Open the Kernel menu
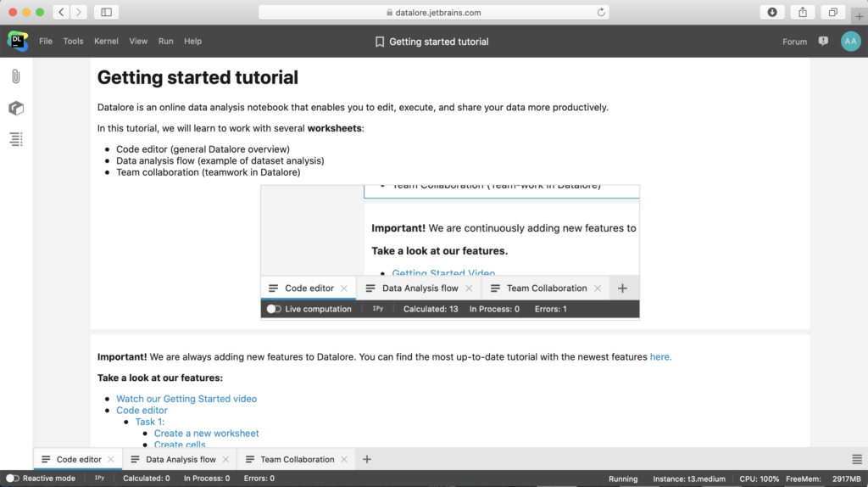 (x=106, y=41)
